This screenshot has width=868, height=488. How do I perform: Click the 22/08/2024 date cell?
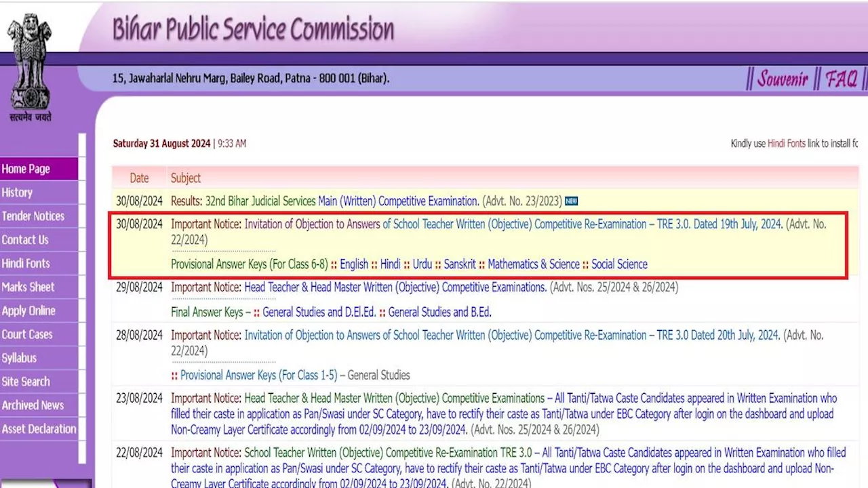tap(139, 453)
